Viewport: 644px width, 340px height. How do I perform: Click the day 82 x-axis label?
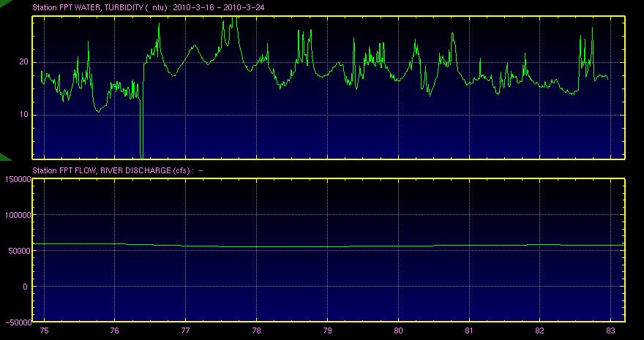click(x=539, y=331)
